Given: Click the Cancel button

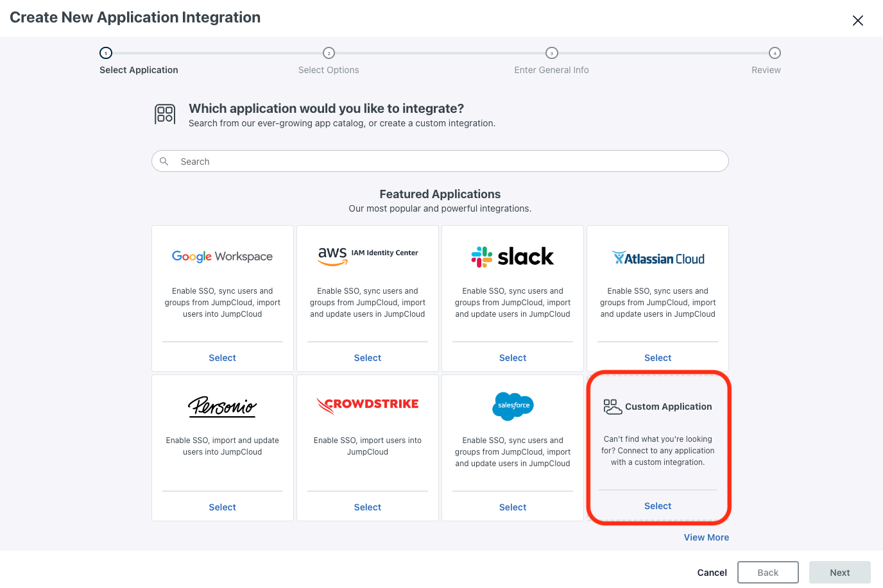Looking at the screenshot, I should click(712, 573).
